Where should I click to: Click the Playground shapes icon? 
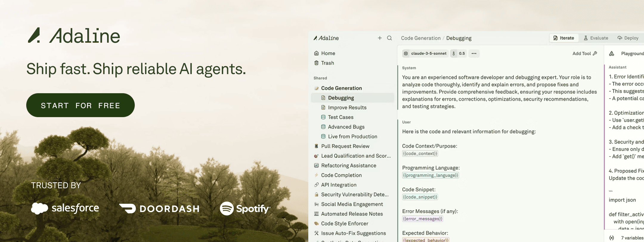tap(612, 53)
